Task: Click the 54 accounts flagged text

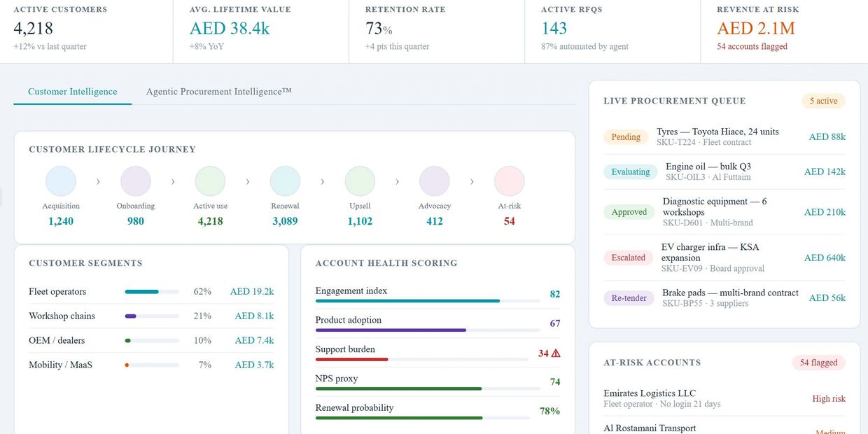Action: pos(752,47)
